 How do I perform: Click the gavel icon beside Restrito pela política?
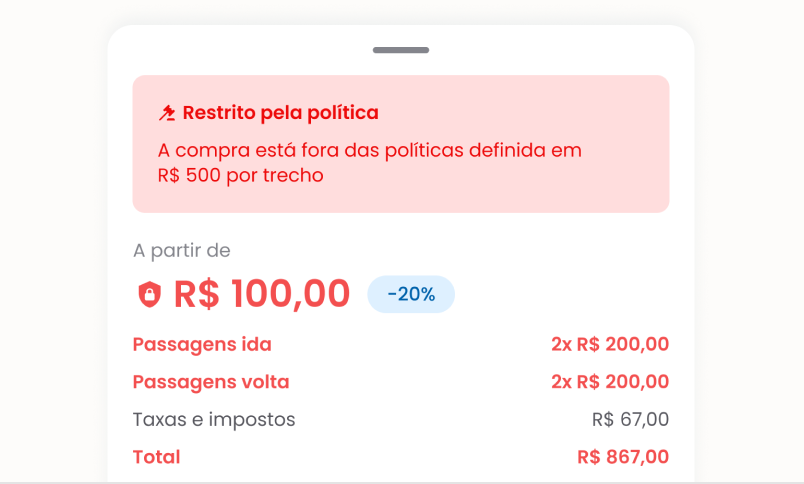[x=167, y=113]
